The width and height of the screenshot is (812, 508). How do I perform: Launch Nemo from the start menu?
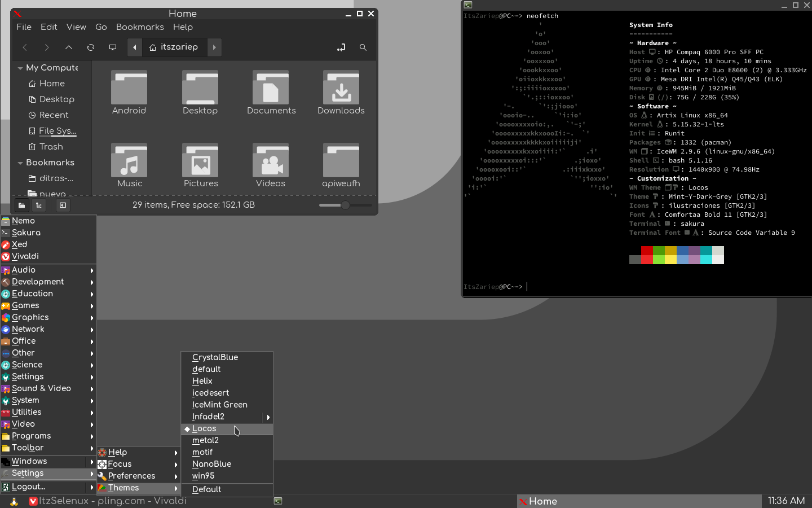[48, 221]
